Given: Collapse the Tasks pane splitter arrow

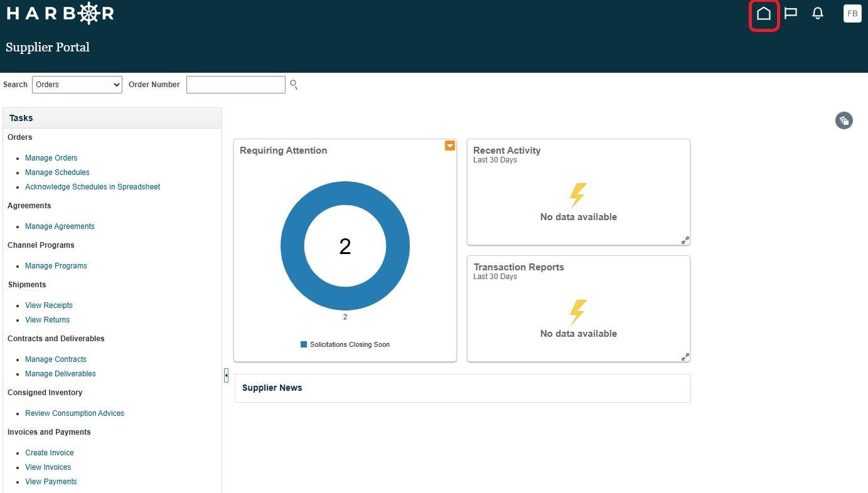Looking at the screenshot, I should (x=226, y=375).
